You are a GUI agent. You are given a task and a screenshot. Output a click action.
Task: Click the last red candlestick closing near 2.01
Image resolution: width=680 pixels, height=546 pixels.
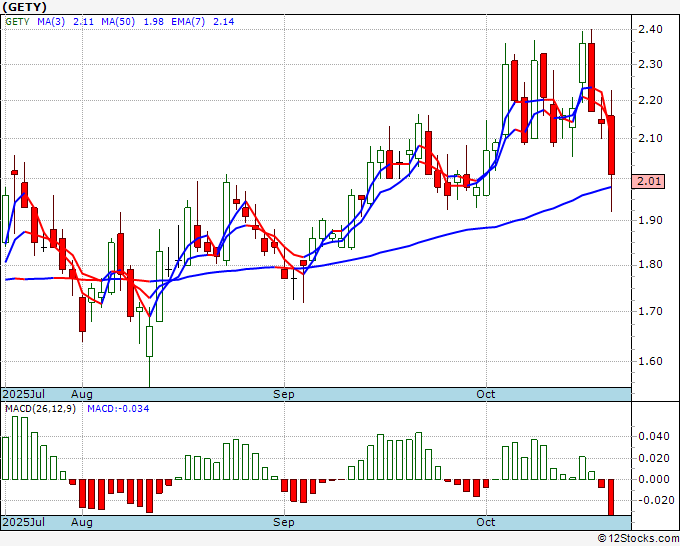(x=611, y=145)
